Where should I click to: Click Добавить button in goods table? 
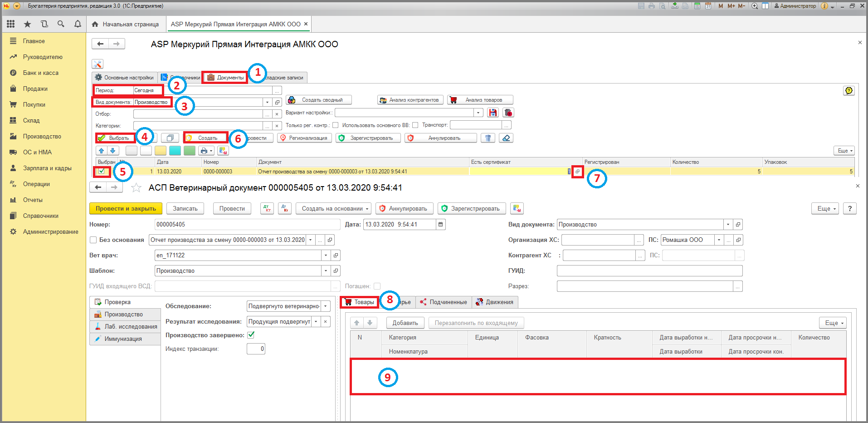405,323
